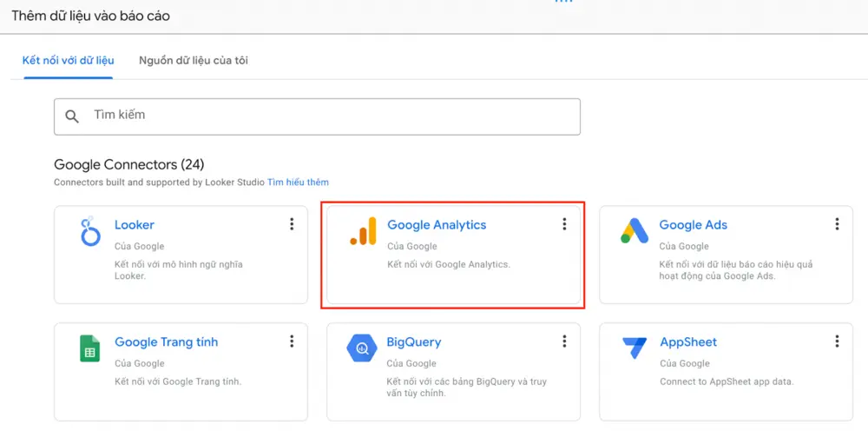Click the magnifier icon in search box
The height and width of the screenshot is (431, 868).
coord(72,116)
